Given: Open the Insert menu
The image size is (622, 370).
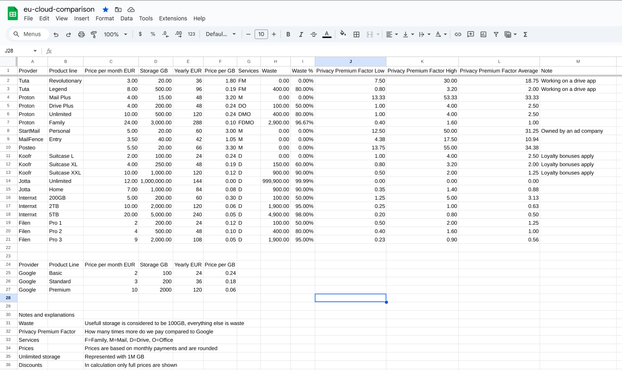Looking at the screenshot, I should 81,19.
